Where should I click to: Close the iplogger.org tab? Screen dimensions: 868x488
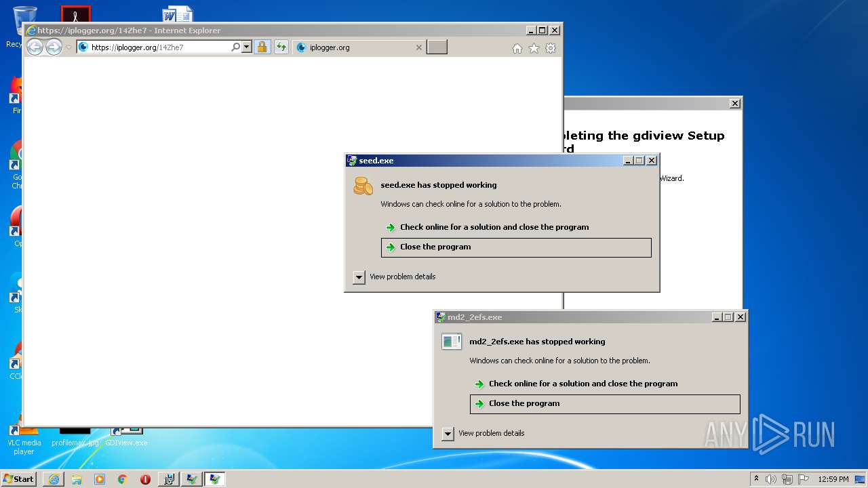(x=418, y=47)
